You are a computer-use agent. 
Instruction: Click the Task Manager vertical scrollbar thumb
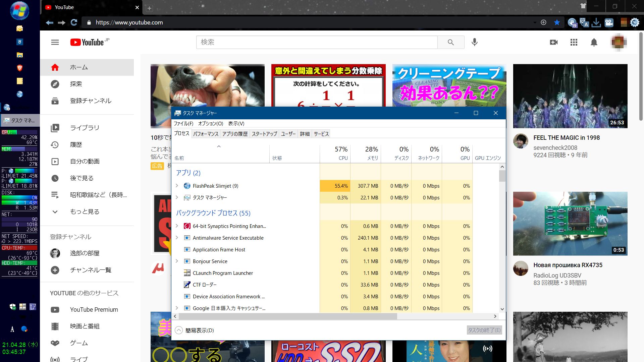[x=502, y=176]
